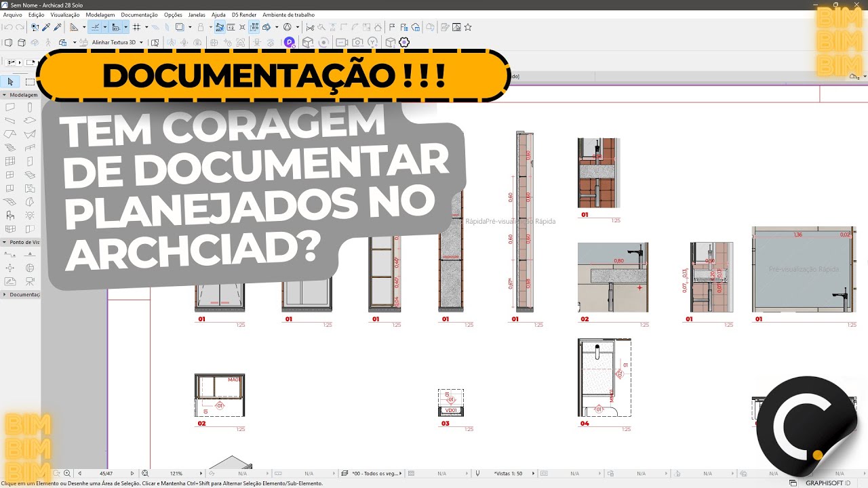
Task: Open dropdown arrow next to Snap Guides
Action: 125,27
